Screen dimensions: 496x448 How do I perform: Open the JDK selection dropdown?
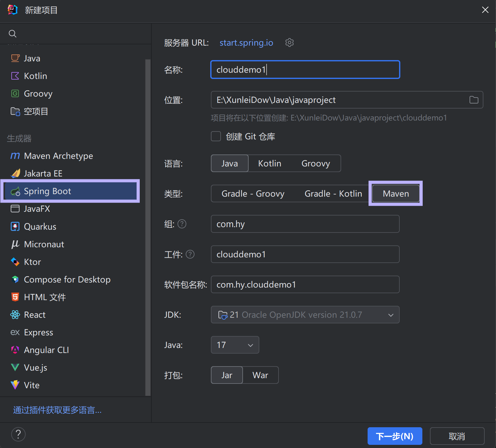coord(305,315)
